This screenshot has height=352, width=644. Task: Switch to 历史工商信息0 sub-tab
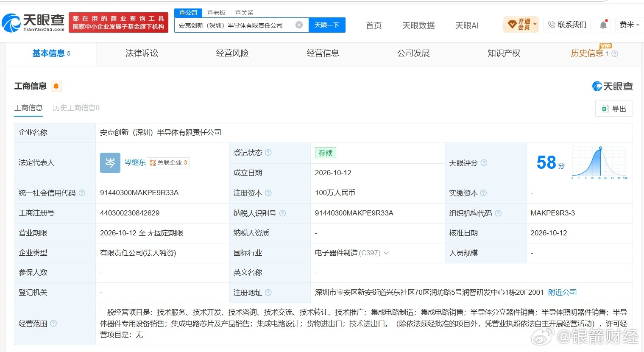click(x=76, y=108)
